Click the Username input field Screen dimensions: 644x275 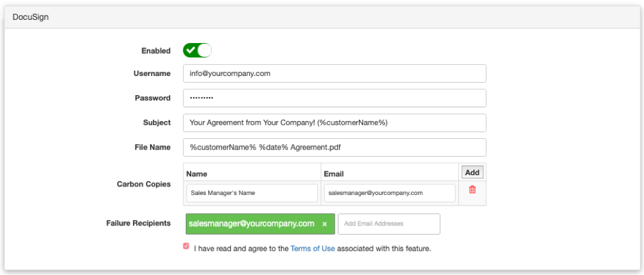[x=335, y=73]
